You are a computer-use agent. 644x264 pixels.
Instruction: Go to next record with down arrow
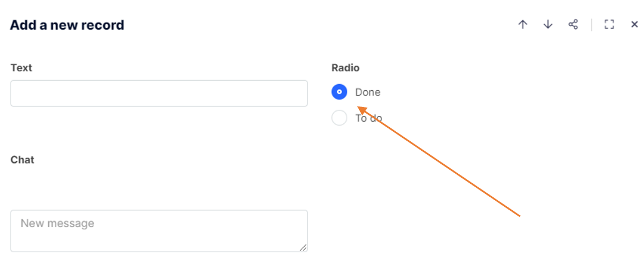[548, 25]
